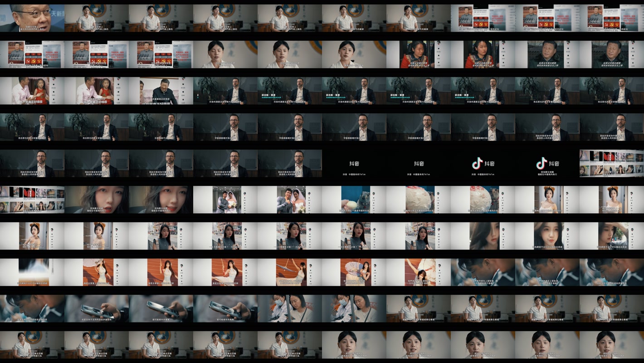Click second frame in the top row, woman in white shirt
The width and height of the screenshot is (644, 363).
pos(96,18)
